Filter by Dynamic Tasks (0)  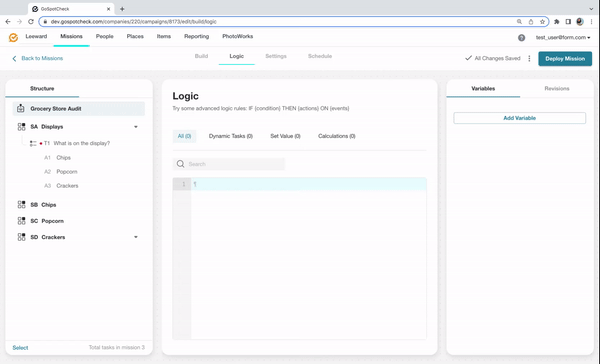[230, 136]
